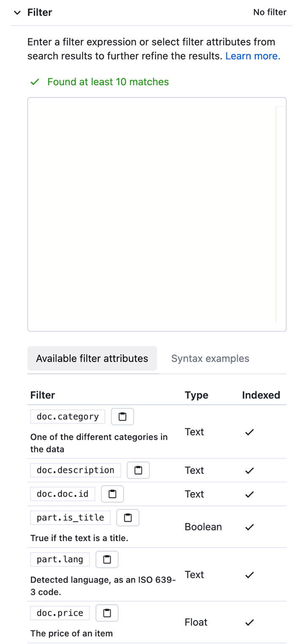The image size is (296, 644).
Task: Collapse the Filter section using its chevron
Action: click(x=16, y=13)
